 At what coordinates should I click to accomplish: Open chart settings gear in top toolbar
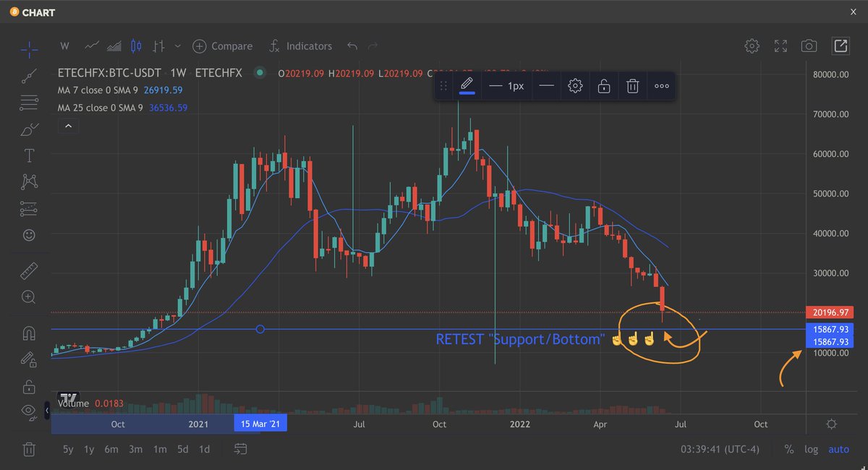click(752, 46)
